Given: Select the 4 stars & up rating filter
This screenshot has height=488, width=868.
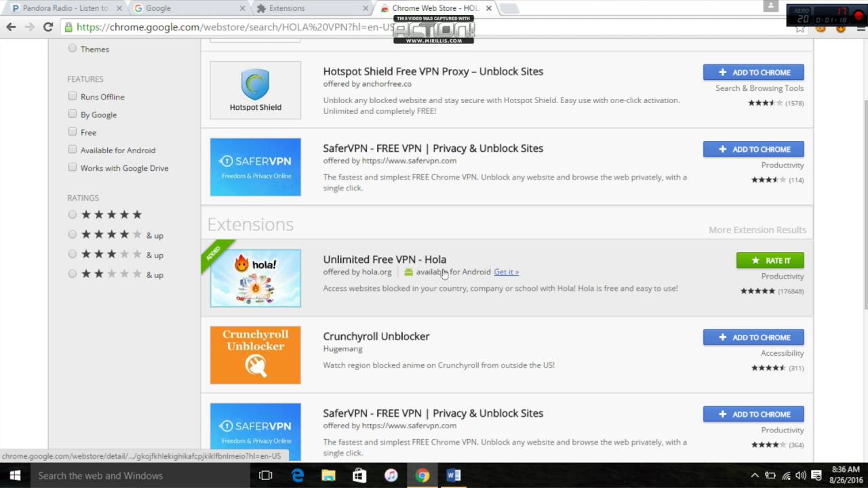Looking at the screenshot, I should click(72, 235).
